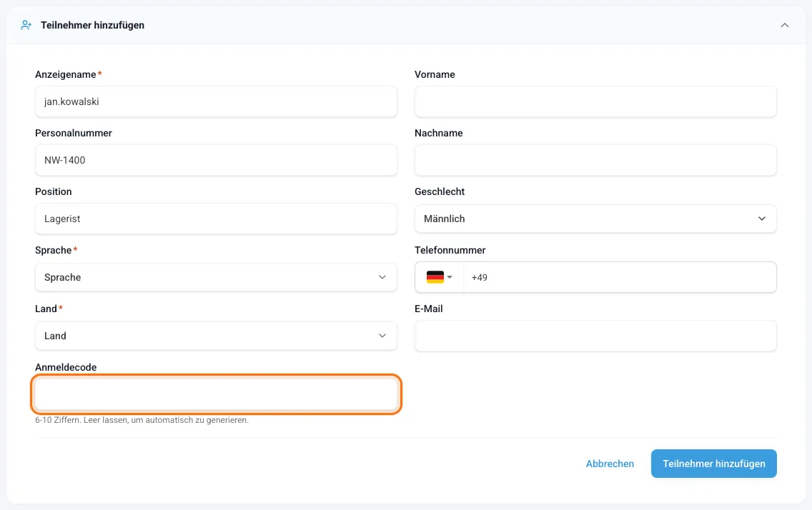
Task: Click the Anmeldecode label
Action: [x=66, y=367]
